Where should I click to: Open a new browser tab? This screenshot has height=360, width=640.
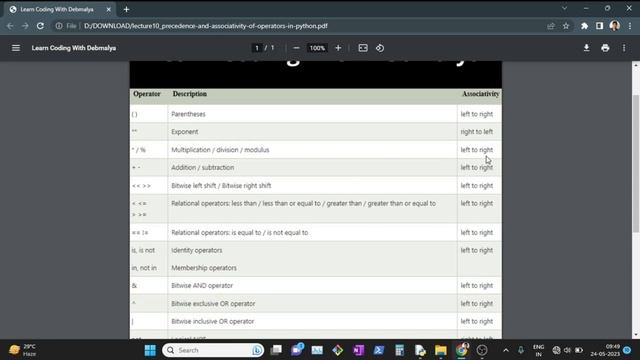(126, 9)
